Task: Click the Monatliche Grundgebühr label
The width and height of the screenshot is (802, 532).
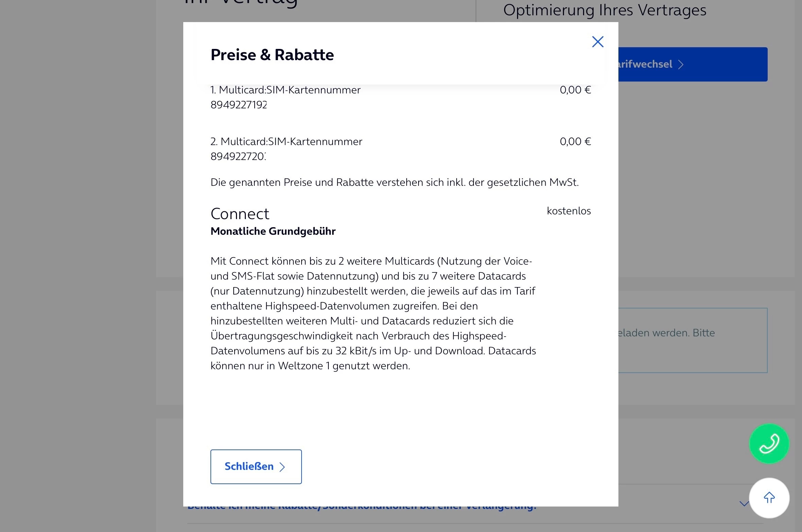Action: coord(273,231)
